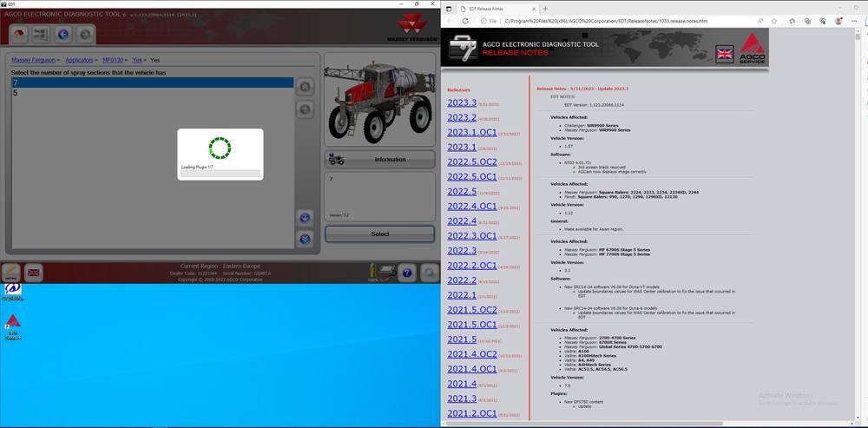
Task: Click MF9130 breadcrumb link
Action: [x=113, y=60]
